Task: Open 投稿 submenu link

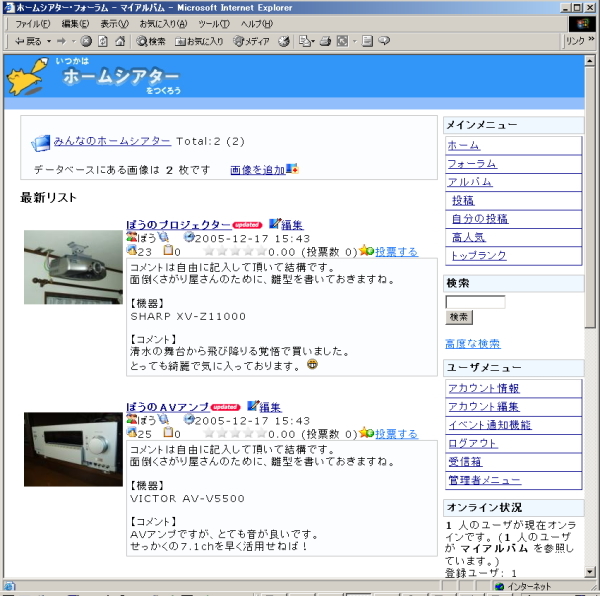Action: (463, 200)
